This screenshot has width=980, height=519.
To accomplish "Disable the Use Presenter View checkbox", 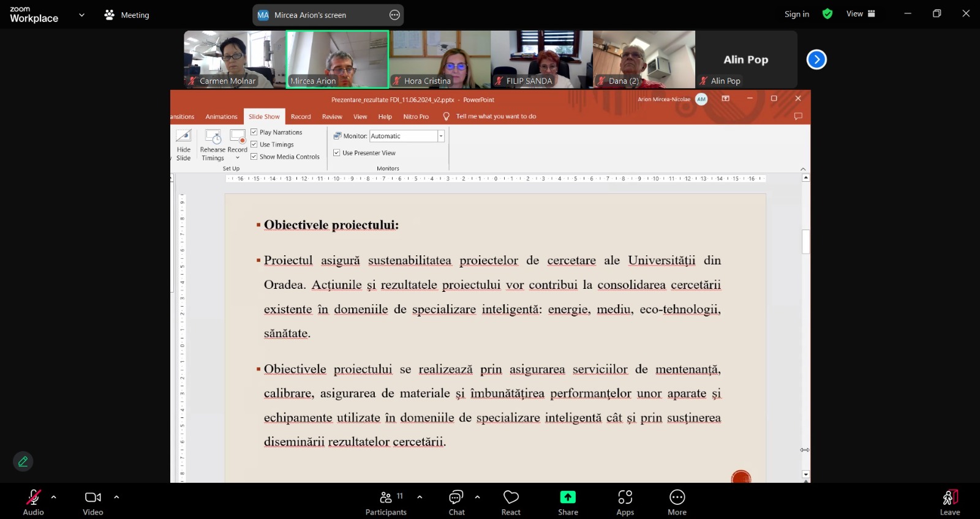I will pos(337,153).
